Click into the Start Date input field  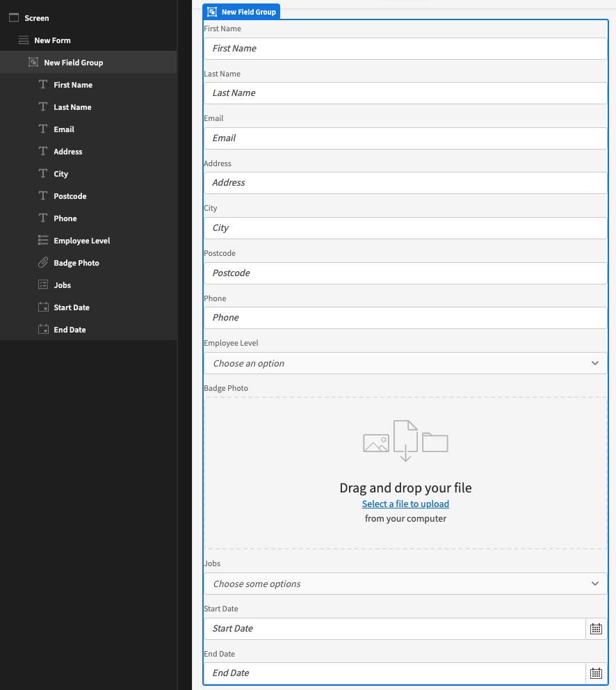(x=395, y=628)
